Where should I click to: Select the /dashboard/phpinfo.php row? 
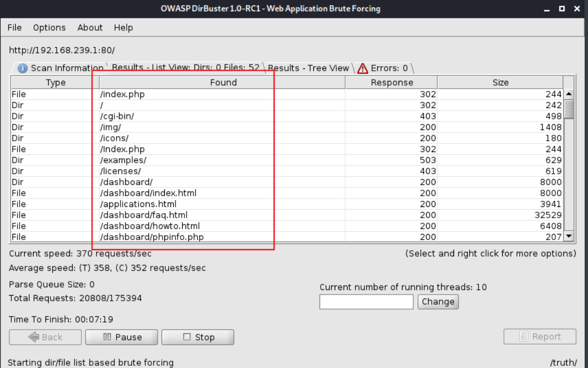287,237
